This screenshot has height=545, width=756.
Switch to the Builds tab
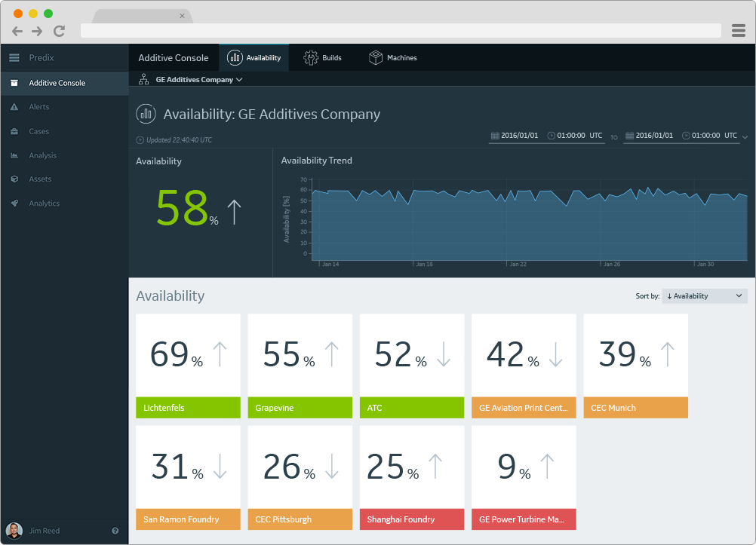coord(322,58)
